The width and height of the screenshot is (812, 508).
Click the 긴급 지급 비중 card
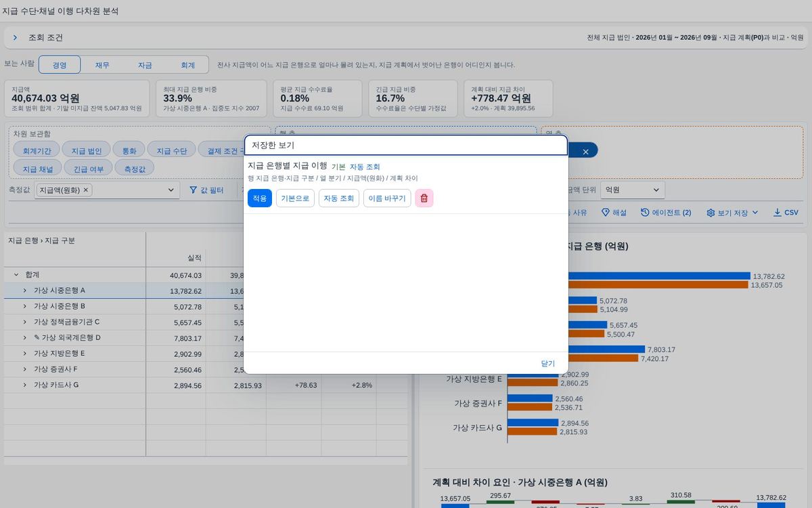coord(413,98)
